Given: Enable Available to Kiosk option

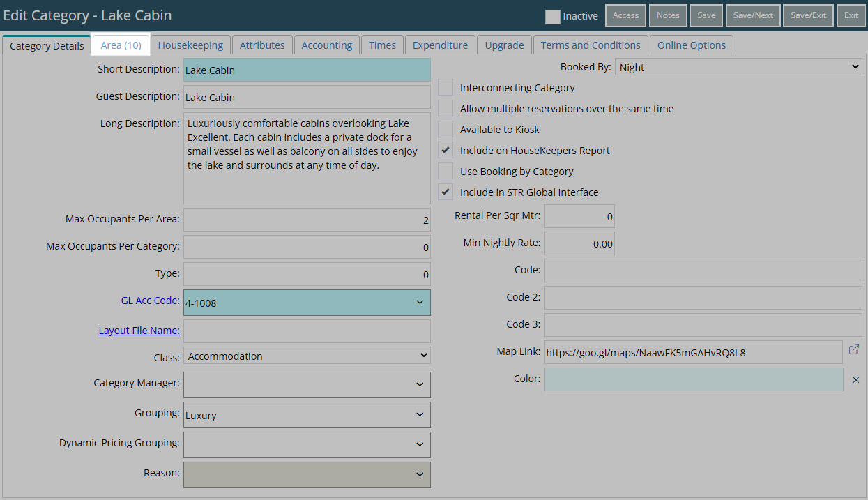Looking at the screenshot, I should tap(446, 130).
